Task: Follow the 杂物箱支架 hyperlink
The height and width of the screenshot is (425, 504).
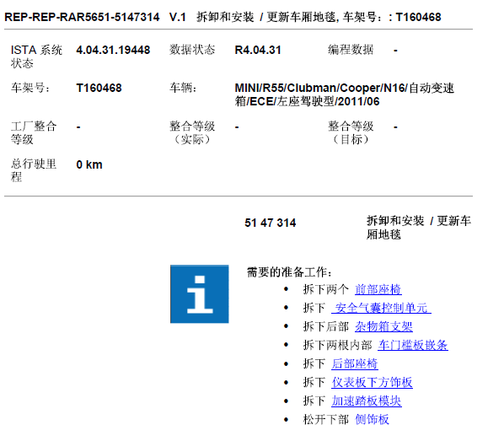Action: (x=383, y=326)
